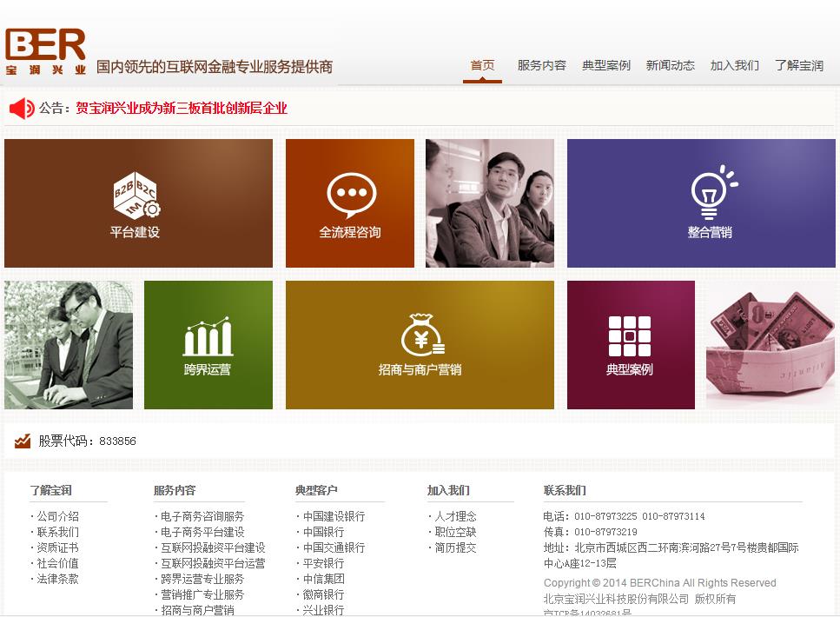This screenshot has width=840, height=617.
Task: Open 法律条款 footer link
Action: pos(58,579)
